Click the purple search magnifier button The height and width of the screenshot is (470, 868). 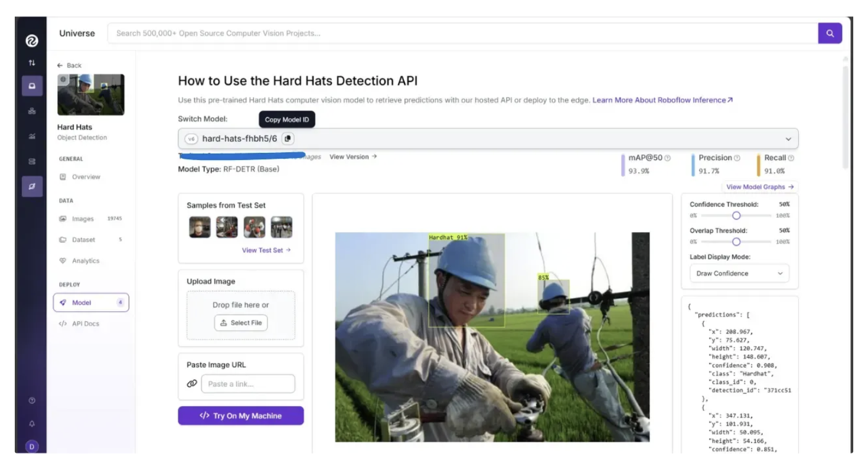(x=830, y=33)
